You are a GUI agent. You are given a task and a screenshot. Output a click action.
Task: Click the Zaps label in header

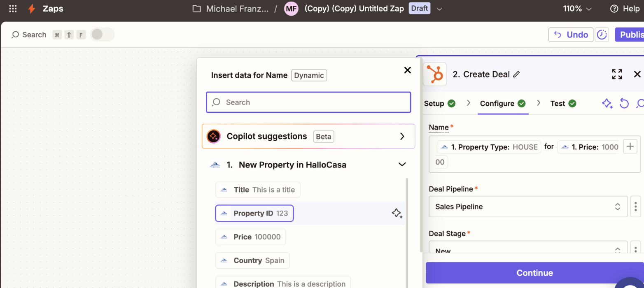(x=53, y=9)
